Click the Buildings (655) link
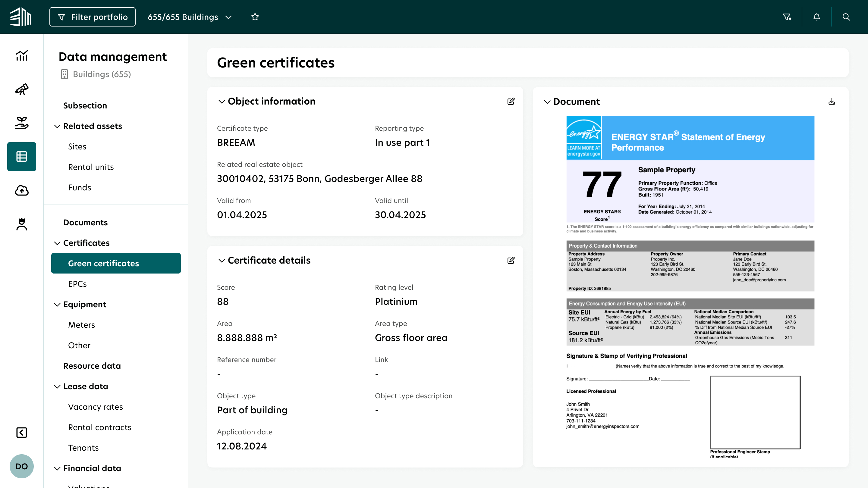Viewport: 868px width, 488px height. (102, 74)
